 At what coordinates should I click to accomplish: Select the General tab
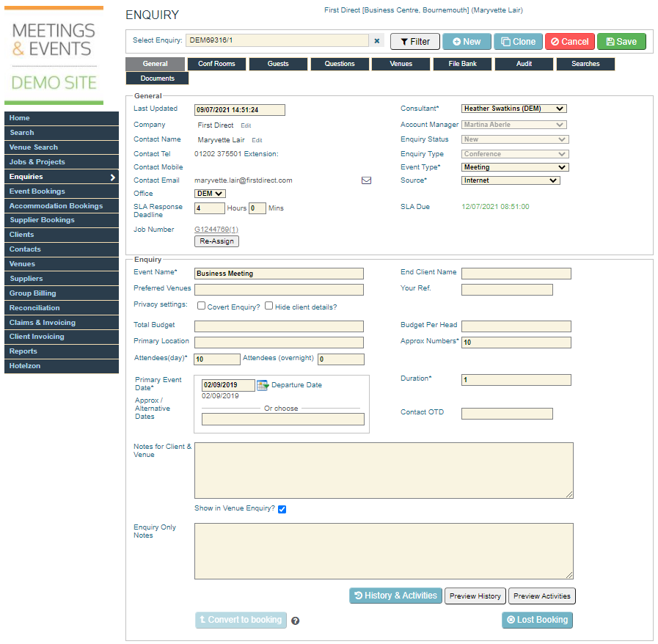point(156,64)
